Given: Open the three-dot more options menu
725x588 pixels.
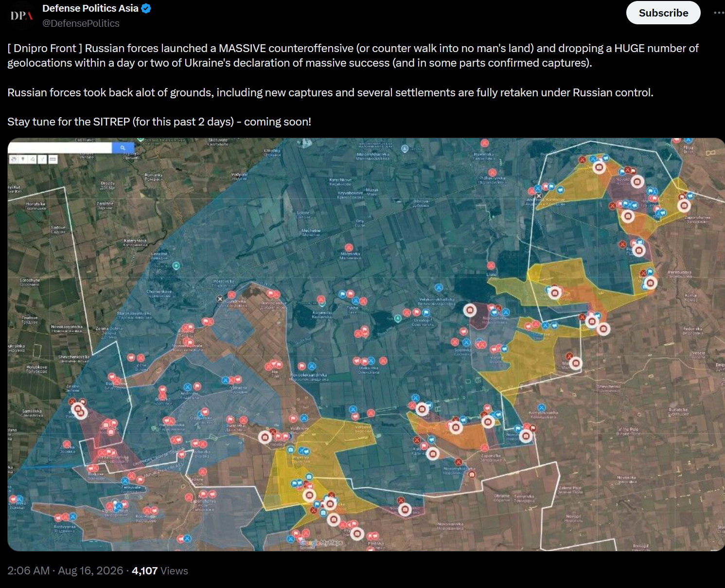Looking at the screenshot, I should pyautogui.click(x=719, y=13).
